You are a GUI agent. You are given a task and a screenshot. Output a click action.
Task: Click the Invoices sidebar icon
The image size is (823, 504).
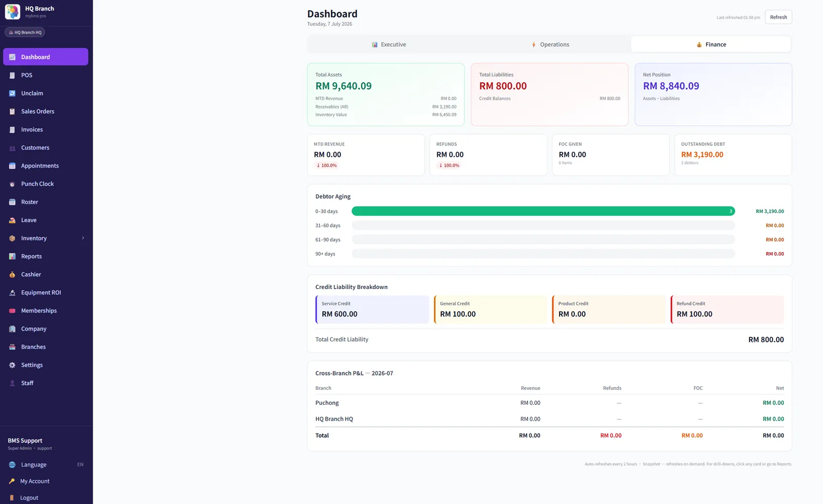coord(12,130)
